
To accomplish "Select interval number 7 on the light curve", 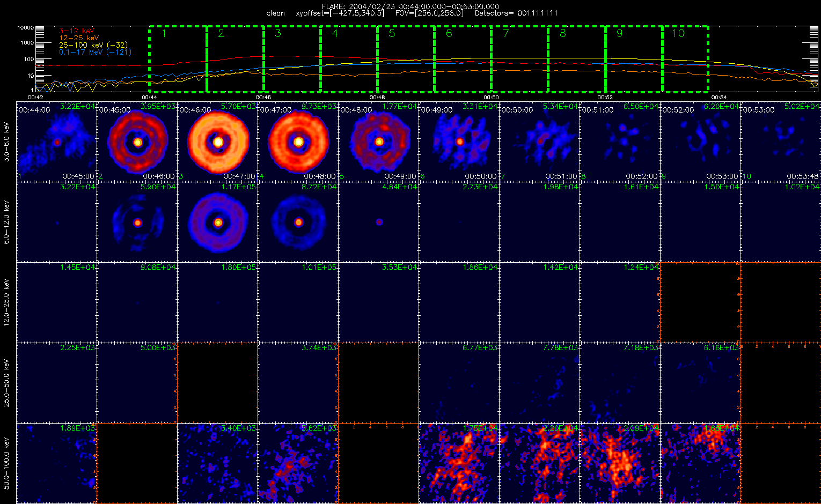I will click(505, 33).
